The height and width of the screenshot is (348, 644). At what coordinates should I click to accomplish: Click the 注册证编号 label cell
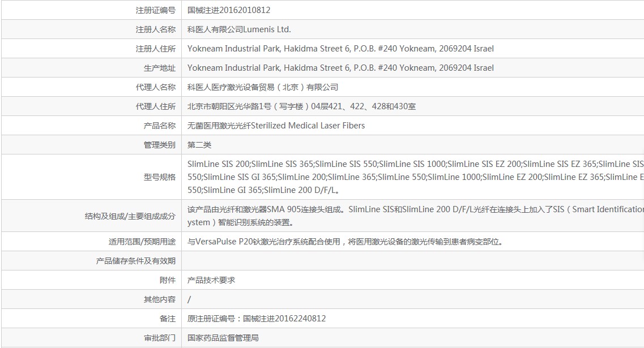tap(156, 10)
